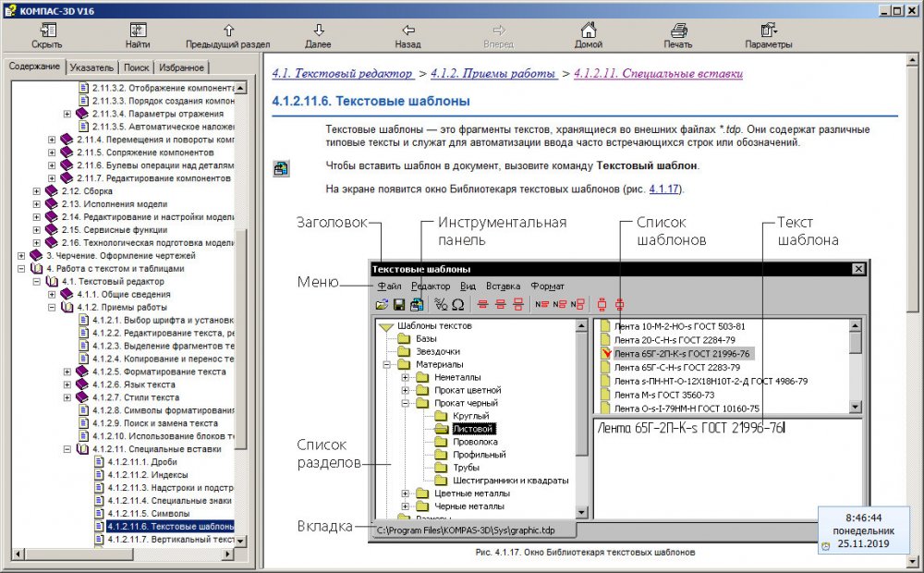Click book icon beside 2.11.6. Булевы операции
This screenshot has height=573, width=924.
point(67,165)
